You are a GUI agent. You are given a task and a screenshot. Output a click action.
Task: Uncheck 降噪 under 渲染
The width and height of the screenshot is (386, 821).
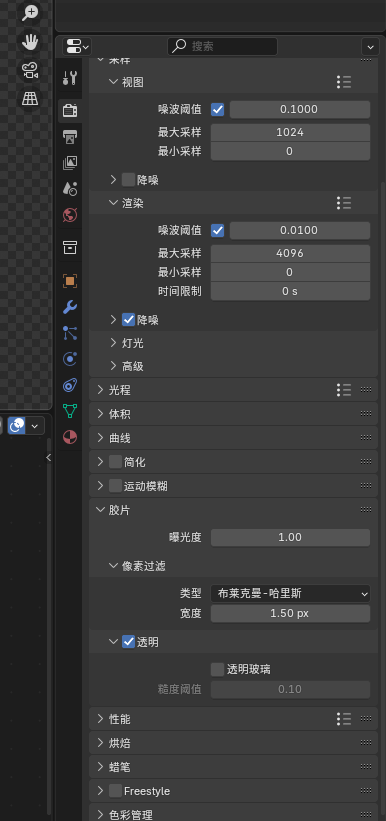point(128,320)
